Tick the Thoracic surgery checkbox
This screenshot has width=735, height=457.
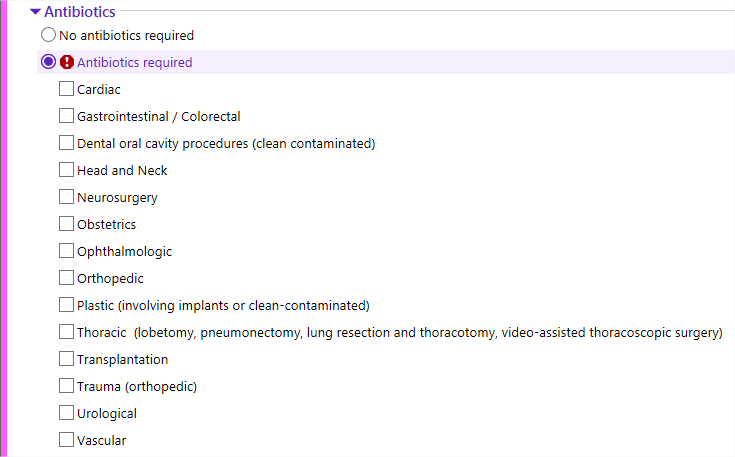(x=66, y=332)
